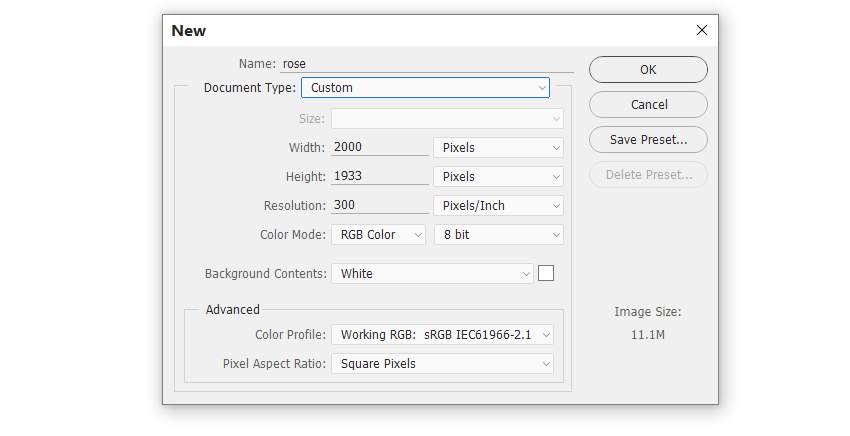Viewport: 850px width, 436px height.
Task: Click the Height field showing 1933
Action: (x=380, y=176)
